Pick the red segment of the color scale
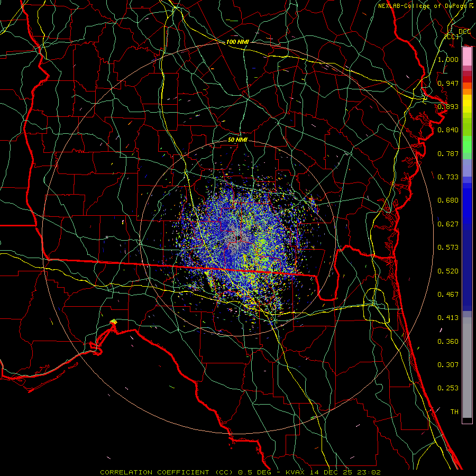The width and height of the screenshot is (476, 476). click(467, 79)
